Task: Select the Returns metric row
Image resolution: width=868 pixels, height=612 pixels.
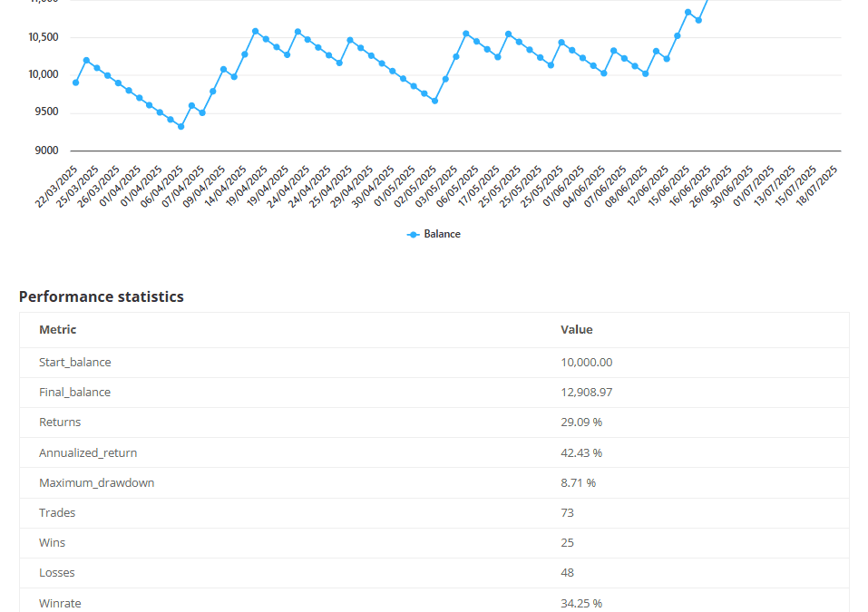Action: pos(60,423)
